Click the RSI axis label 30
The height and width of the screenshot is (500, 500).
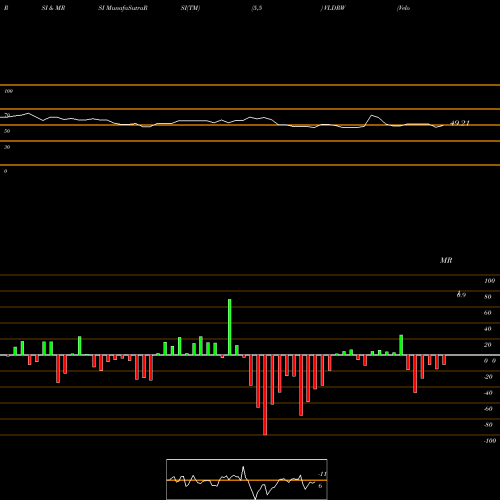pos(7,147)
